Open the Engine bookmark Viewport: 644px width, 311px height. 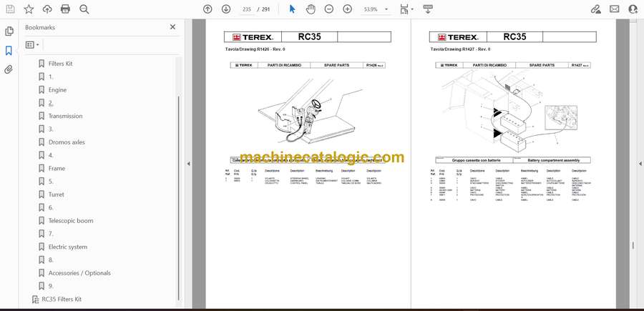[57, 90]
